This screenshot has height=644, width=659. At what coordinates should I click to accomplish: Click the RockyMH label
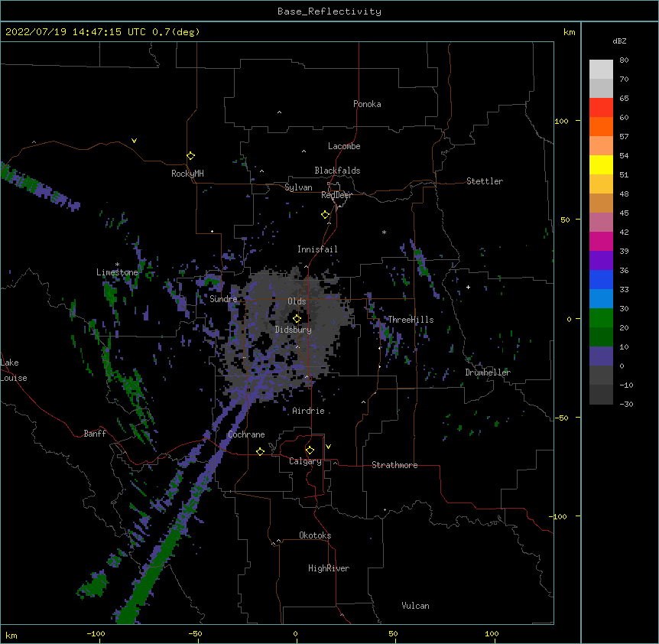pos(187,174)
